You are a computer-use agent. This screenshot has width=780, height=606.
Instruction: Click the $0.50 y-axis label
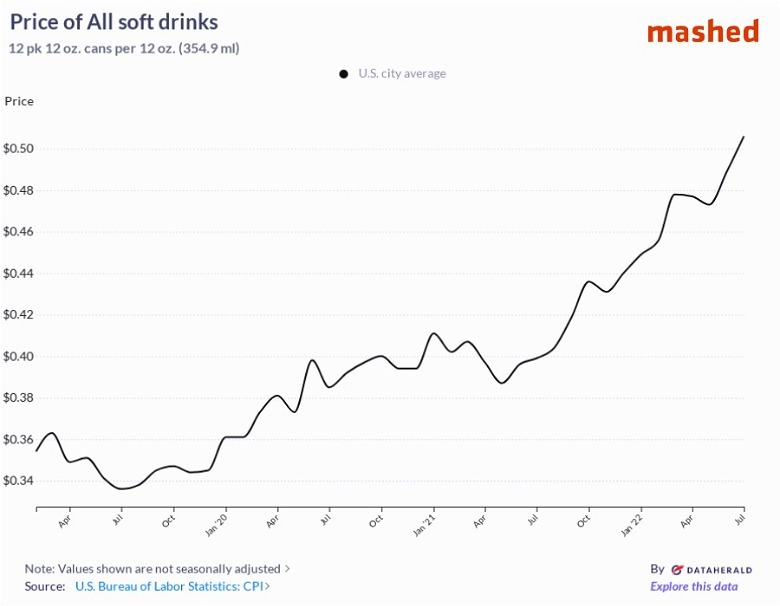(x=19, y=149)
